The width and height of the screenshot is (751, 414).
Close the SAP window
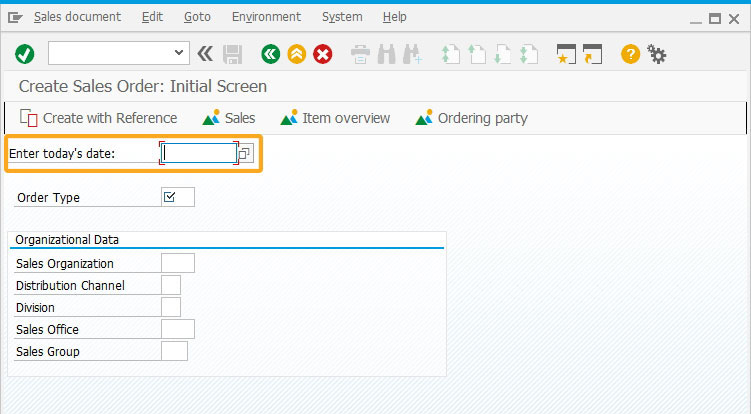point(734,19)
